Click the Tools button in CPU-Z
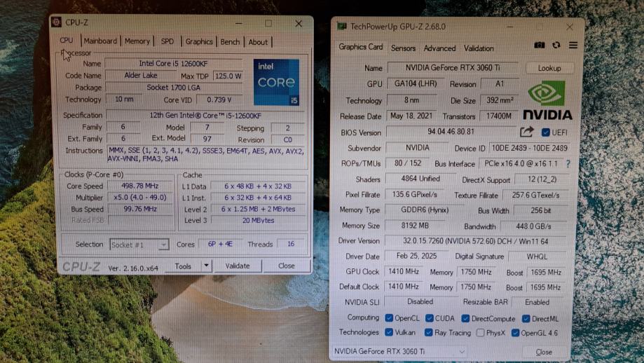Screen dimensions: 644x363 pyautogui.click(x=183, y=266)
